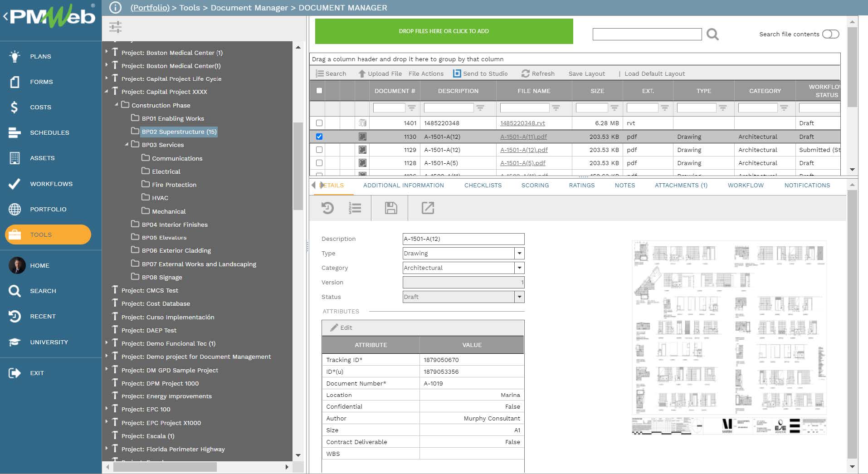Switch to the Workflow tab
This screenshot has height=474, width=868.
click(746, 185)
